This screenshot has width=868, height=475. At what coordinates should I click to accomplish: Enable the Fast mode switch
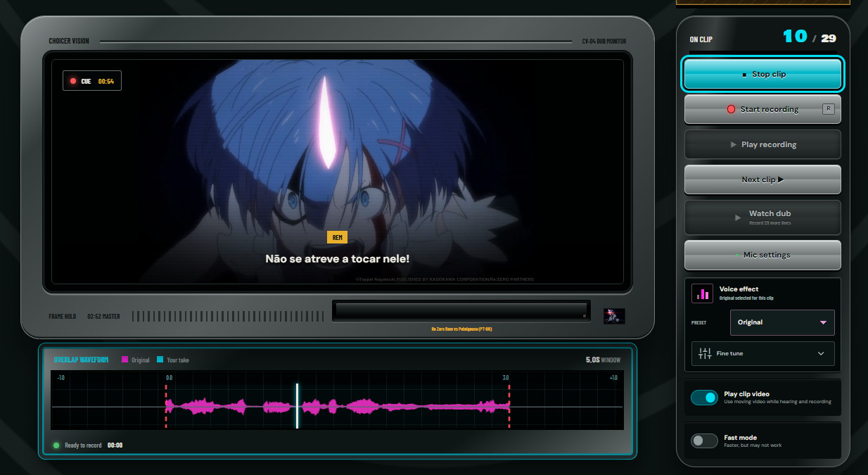tap(704, 441)
